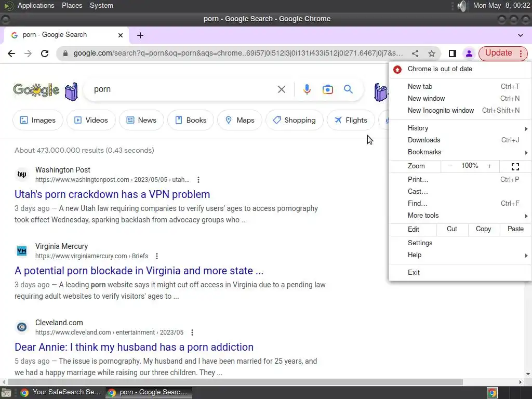
Task: Click Cut in Edit row
Action: (452, 229)
